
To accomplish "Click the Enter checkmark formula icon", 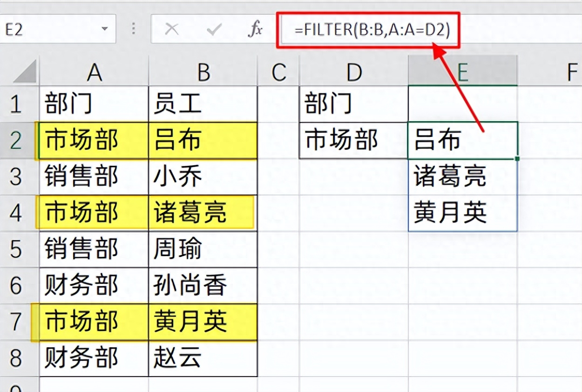I will (x=214, y=30).
